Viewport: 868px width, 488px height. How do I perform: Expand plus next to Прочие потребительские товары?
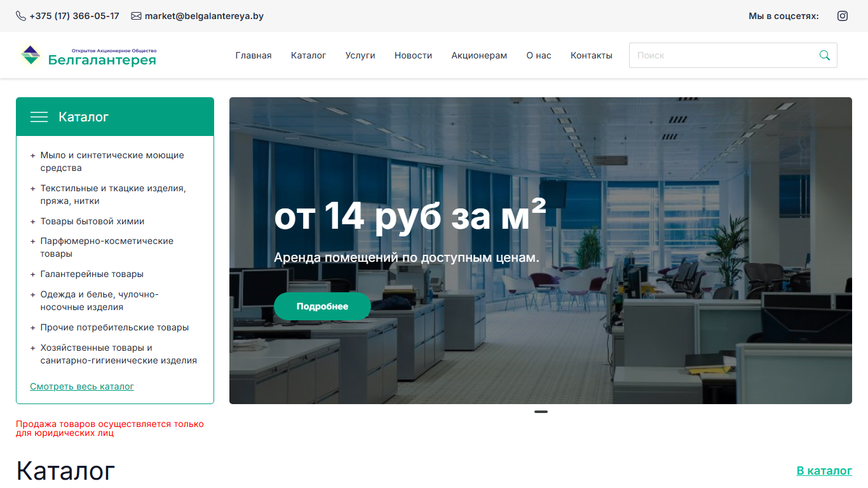pos(33,328)
